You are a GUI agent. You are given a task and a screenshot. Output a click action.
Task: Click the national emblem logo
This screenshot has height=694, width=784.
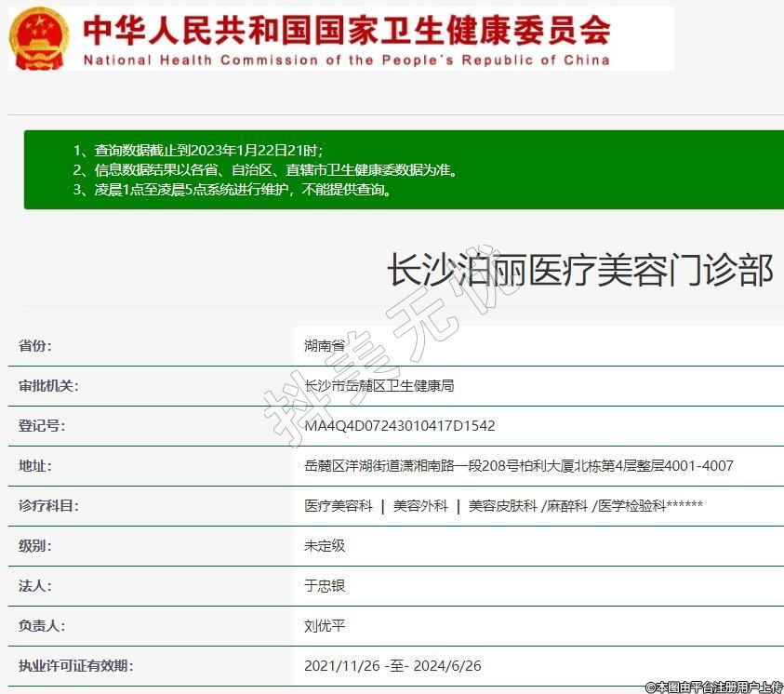tap(39, 38)
